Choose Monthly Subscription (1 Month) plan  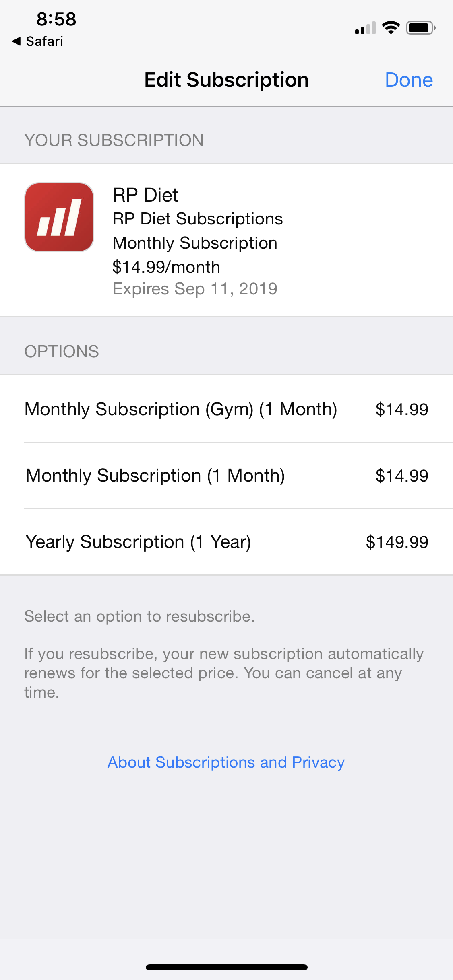[x=155, y=476]
